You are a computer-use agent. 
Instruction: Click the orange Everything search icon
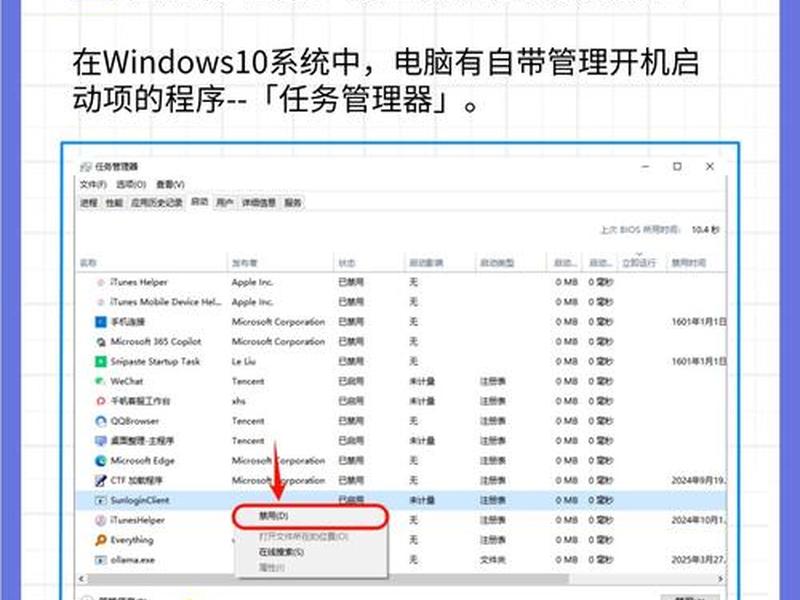pyautogui.click(x=101, y=540)
